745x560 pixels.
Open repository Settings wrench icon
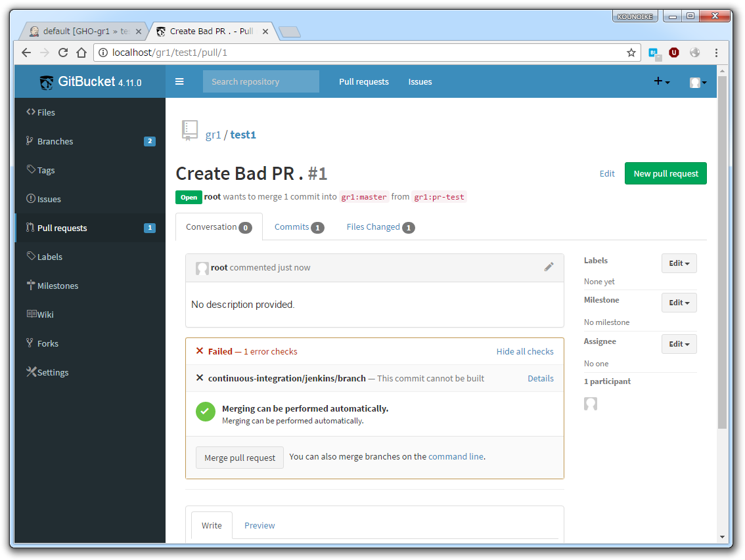(x=32, y=372)
